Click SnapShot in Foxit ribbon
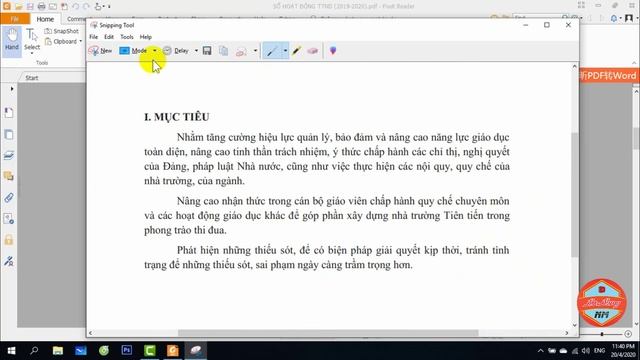The height and width of the screenshot is (360, 640). coord(62,31)
